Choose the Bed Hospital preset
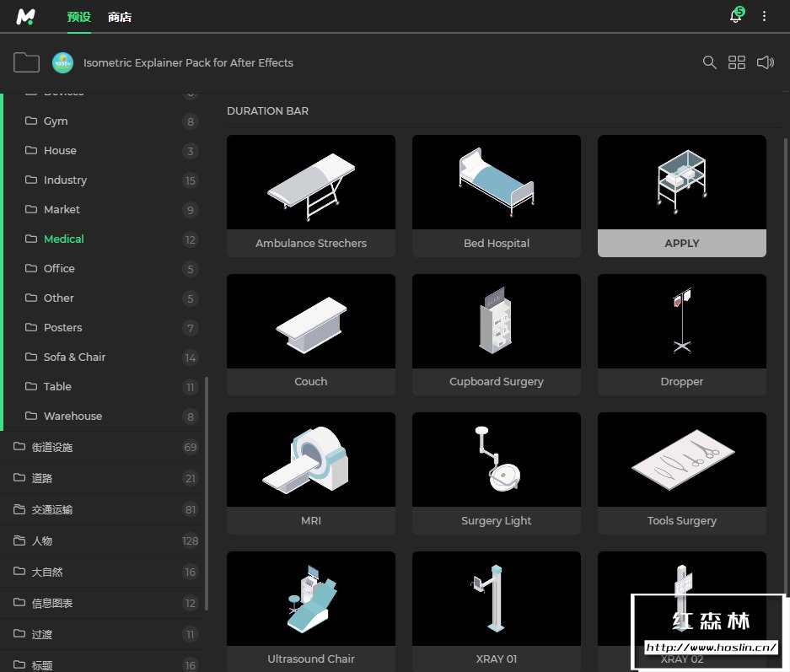 pos(497,183)
